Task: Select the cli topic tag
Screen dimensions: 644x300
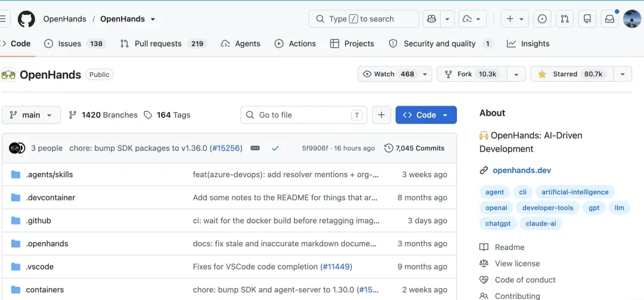Action: pos(523,192)
